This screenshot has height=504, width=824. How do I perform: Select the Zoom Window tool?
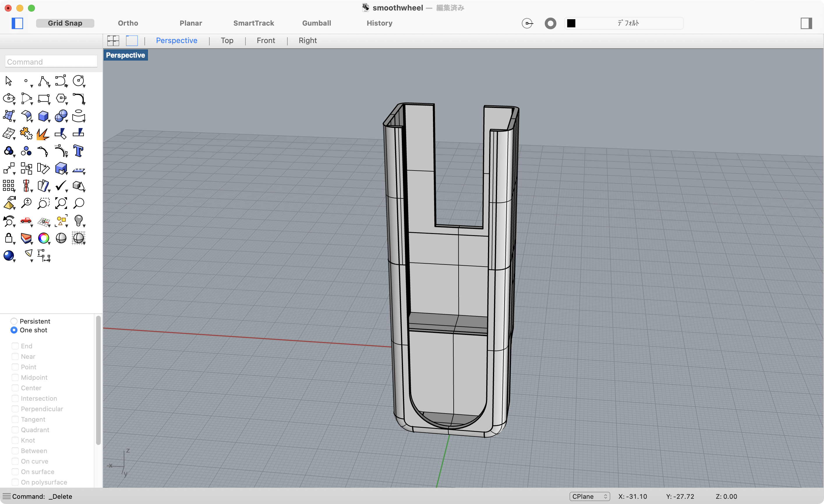point(43,203)
